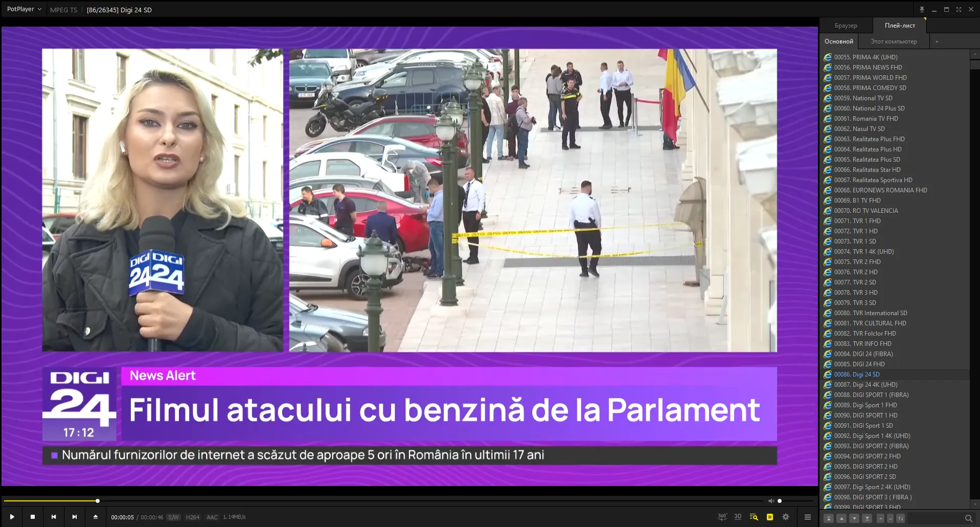The width and height of the screenshot is (980, 527).
Task: Click the current time 00:00:05 display
Action: tap(123, 517)
